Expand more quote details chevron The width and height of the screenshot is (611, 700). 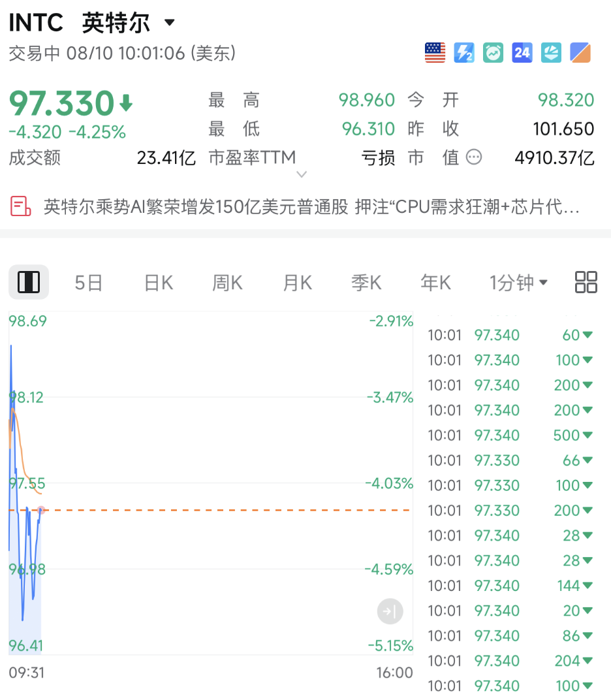[302, 174]
